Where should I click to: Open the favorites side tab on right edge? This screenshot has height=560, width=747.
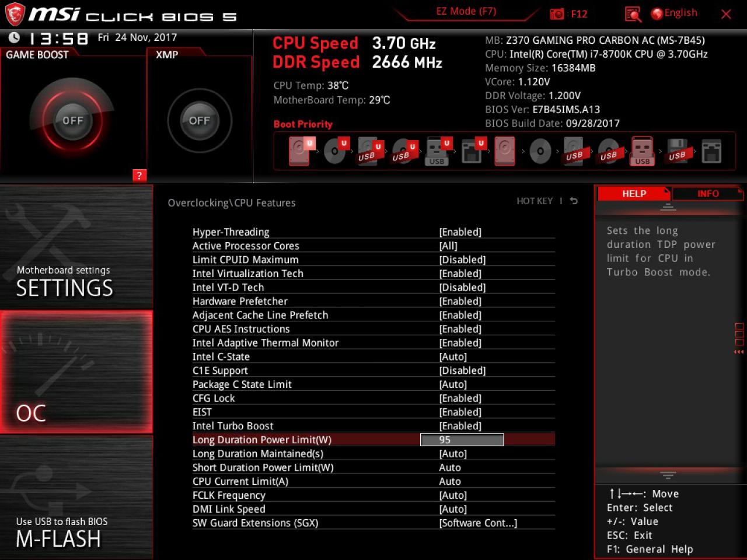coord(739,338)
